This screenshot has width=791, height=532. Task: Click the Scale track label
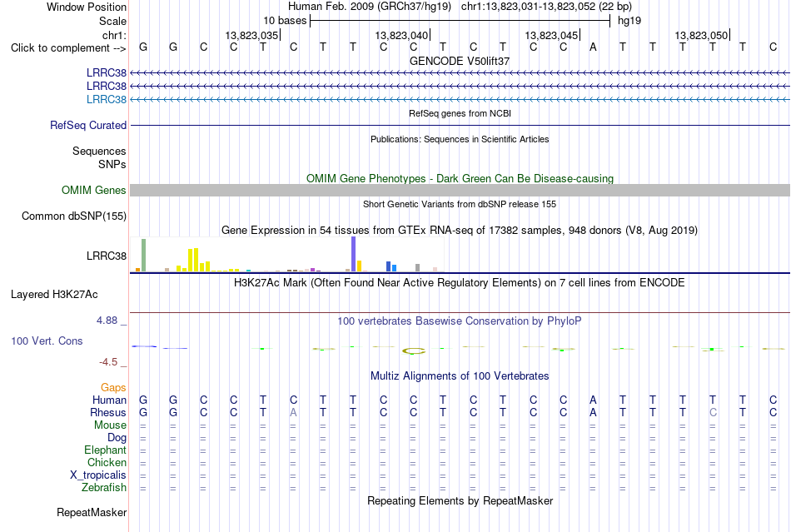[x=112, y=21]
